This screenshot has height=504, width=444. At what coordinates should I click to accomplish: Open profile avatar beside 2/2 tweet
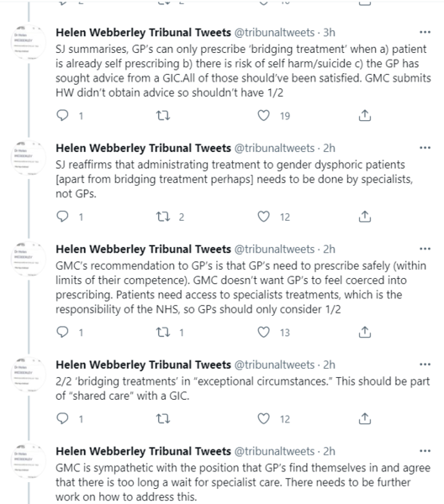[29, 375]
